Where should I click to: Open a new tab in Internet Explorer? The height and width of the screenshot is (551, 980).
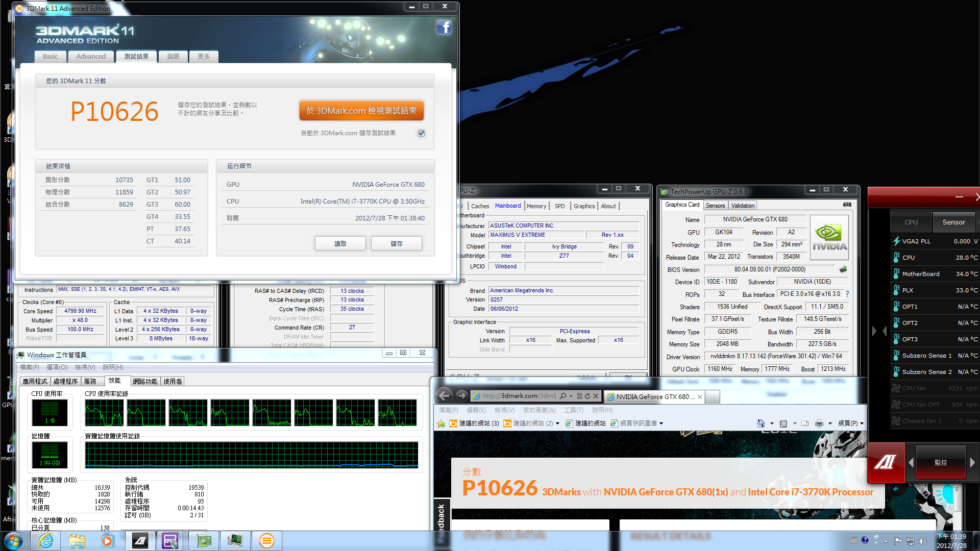coord(713,397)
